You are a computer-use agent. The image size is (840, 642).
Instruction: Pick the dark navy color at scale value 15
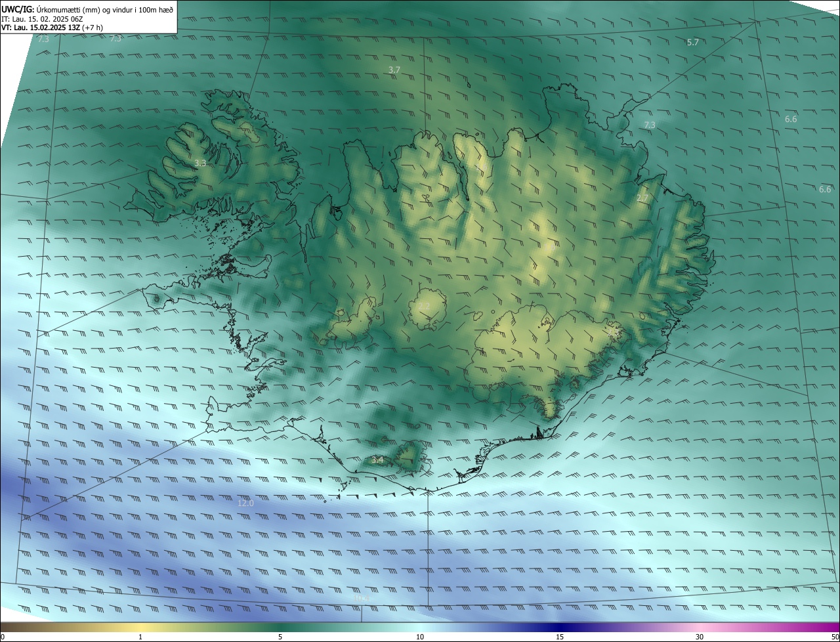point(560,628)
